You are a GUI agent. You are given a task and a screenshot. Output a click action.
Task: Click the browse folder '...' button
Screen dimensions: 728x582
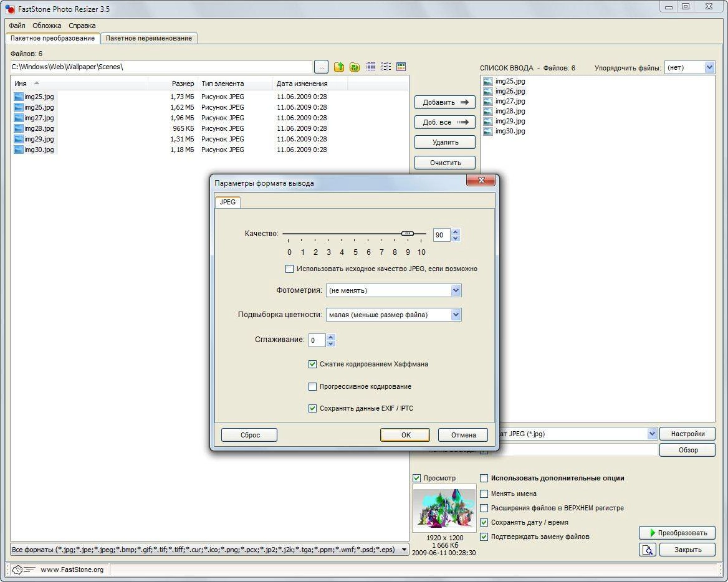[321, 67]
